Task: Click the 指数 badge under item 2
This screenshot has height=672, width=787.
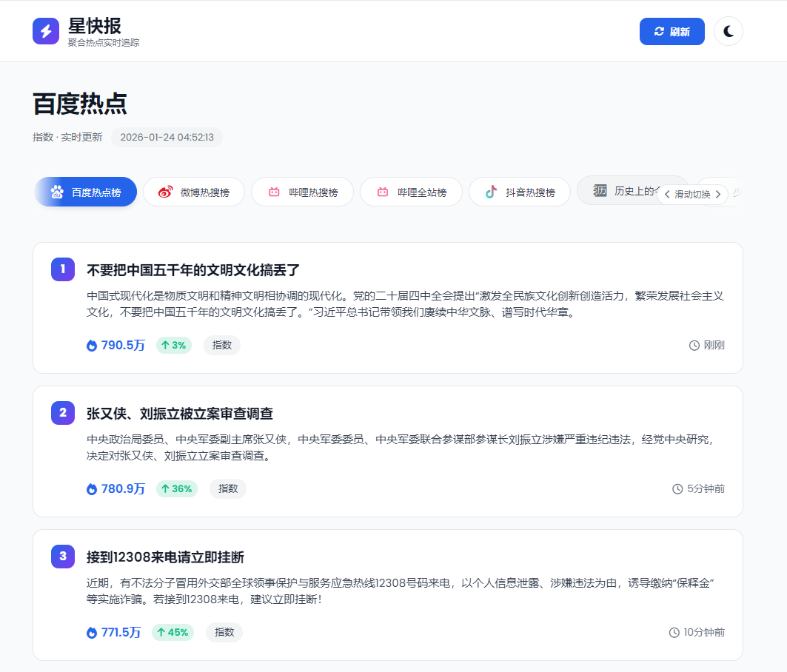Action: coord(227,488)
